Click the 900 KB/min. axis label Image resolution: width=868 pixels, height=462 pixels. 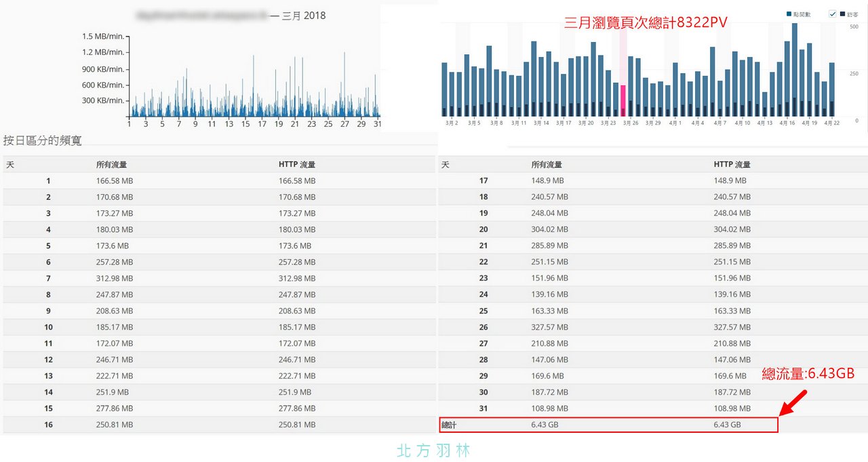coord(103,69)
